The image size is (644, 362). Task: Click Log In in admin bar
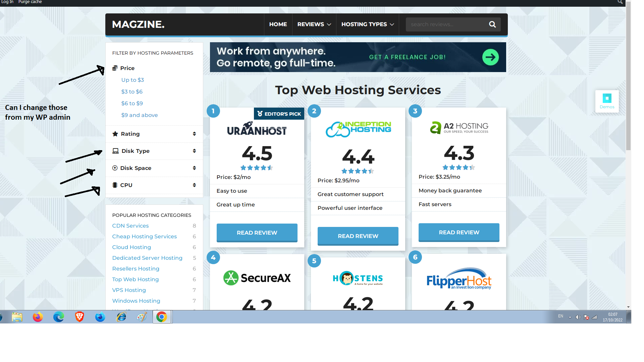coord(7,2)
